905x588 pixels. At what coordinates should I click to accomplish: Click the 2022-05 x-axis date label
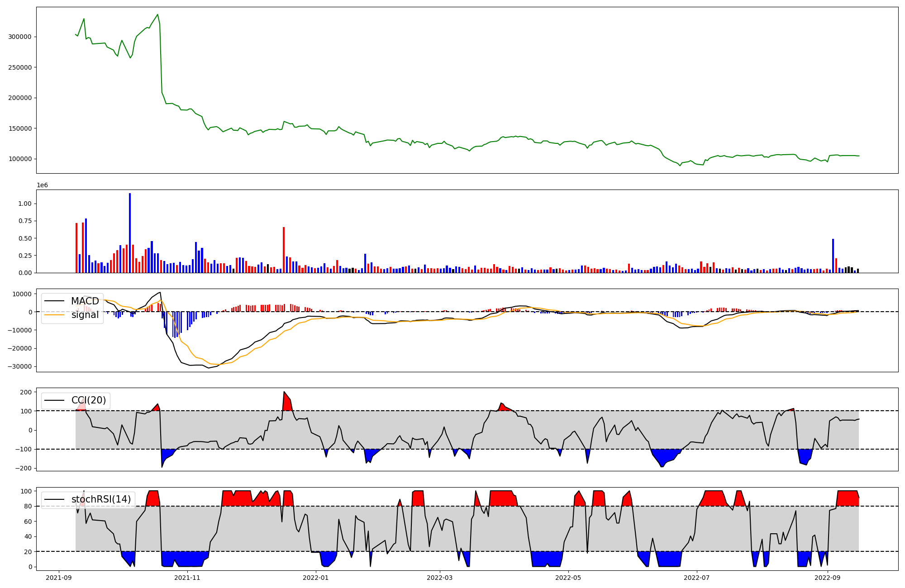[x=568, y=578]
